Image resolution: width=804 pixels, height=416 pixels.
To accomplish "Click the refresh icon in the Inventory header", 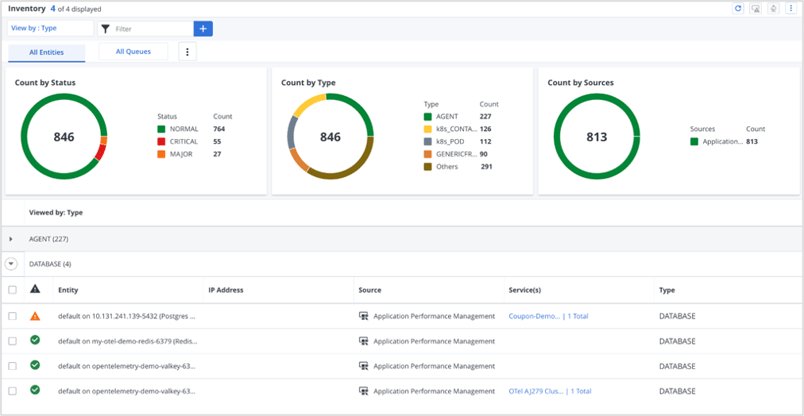I will pyautogui.click(x=739, y=9).
